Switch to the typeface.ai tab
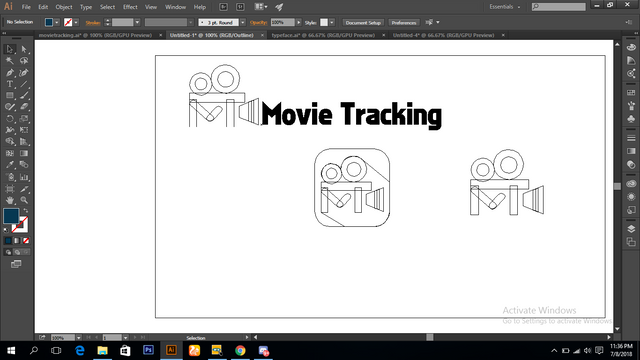Screen dimensions: 640x360 323,35
